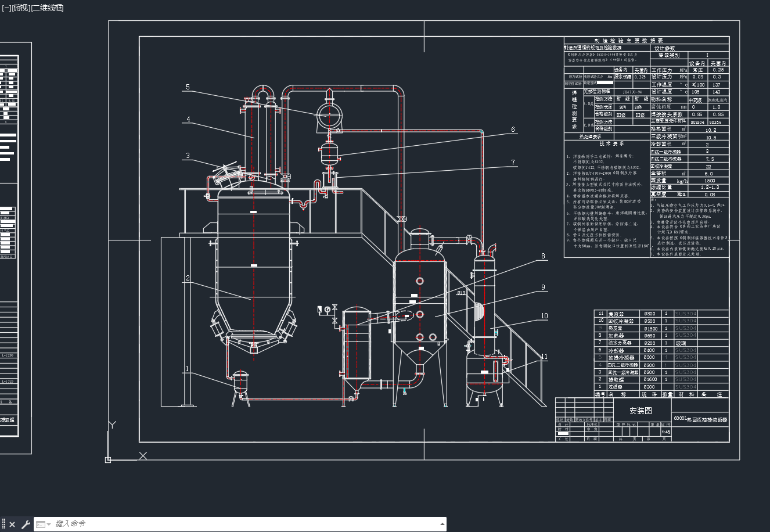The image size is (770, 532).
Task: Select leader callout number 3 in drawing
Action: tap(188, 155)
